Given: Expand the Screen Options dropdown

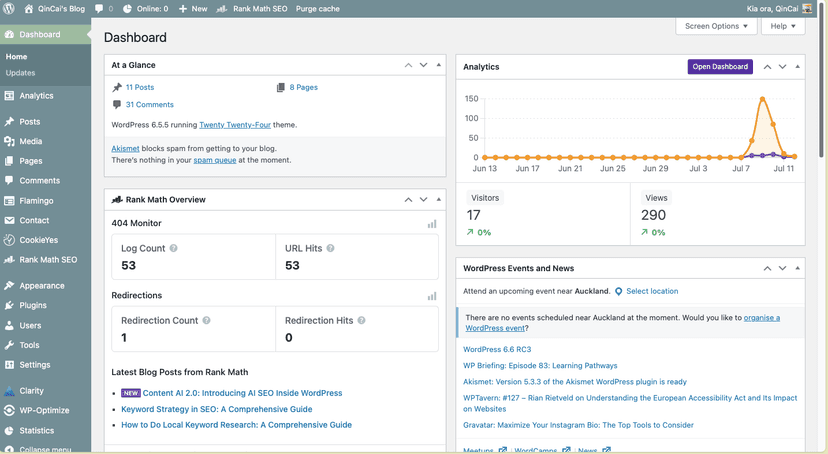Looking at the screenshot, I should click(716, 26).
